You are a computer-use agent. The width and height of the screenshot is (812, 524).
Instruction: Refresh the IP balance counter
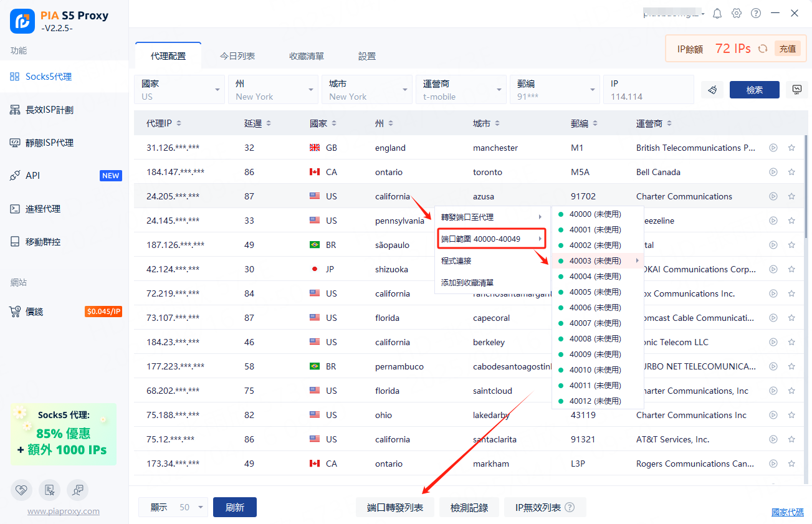click(763, 49)
